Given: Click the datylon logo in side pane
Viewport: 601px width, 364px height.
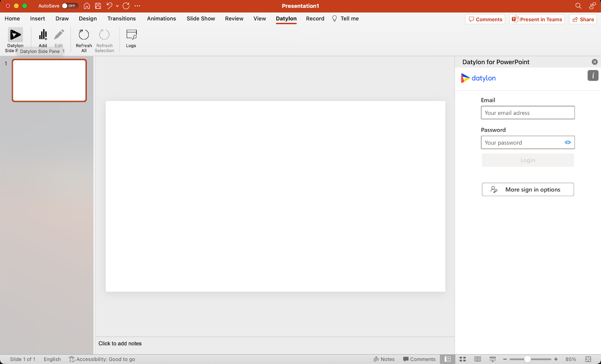Looking at the screenshot, I should [479, 78].
